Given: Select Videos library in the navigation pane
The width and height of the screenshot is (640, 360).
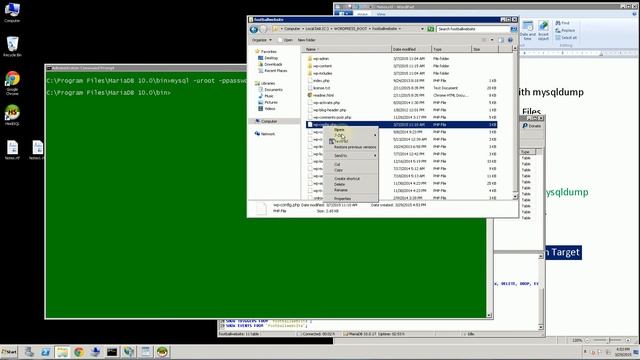Looking at the screenshot, I should (x=267, y=109).
